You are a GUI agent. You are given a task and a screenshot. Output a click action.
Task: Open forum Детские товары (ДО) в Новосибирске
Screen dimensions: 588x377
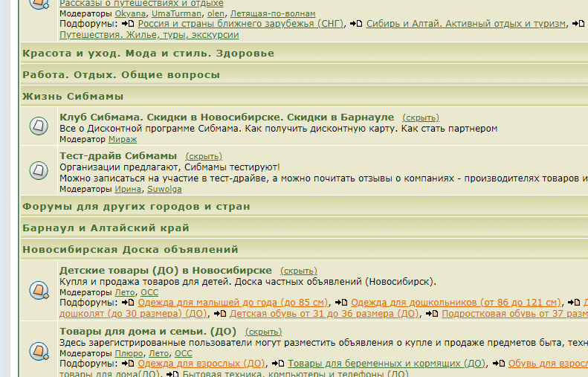[165, 271]
